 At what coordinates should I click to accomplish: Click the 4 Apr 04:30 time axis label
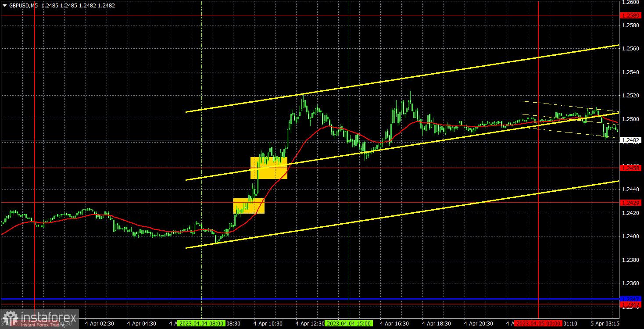pyautogui.click(x=142, y=323)
